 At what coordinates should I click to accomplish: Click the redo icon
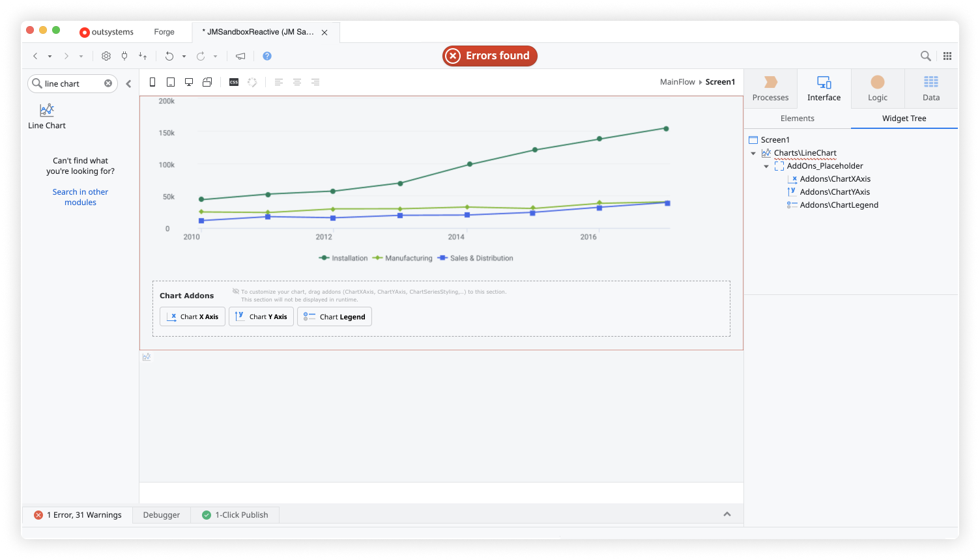pos(201,56)
